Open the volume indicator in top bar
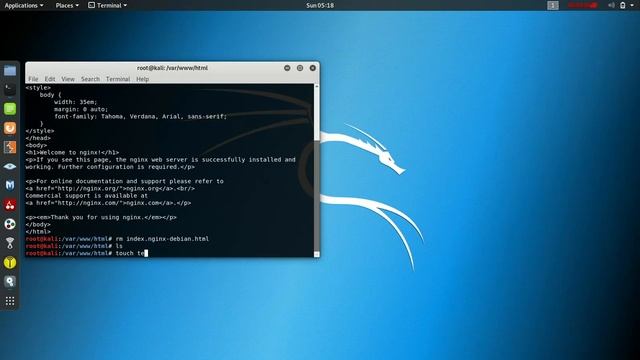The height and width of the screenshot is (360, 640). tap(611, 5)
